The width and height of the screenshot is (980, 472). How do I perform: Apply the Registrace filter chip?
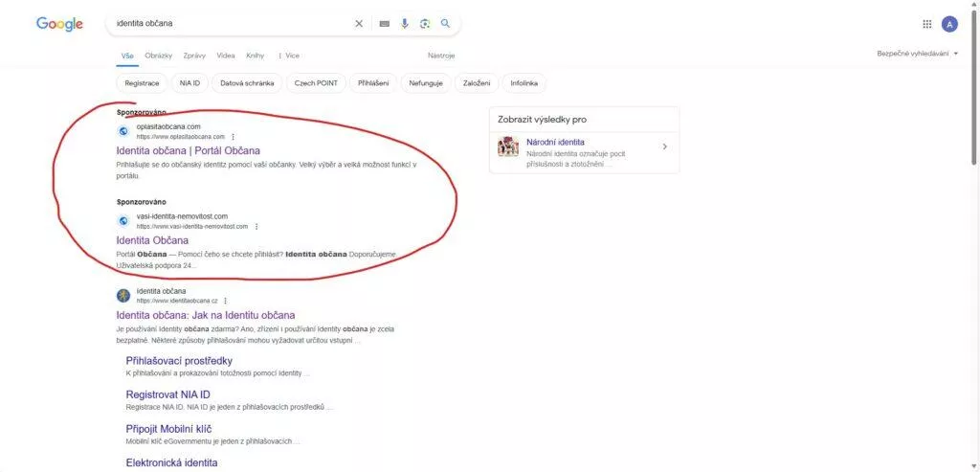coord(142,83)
